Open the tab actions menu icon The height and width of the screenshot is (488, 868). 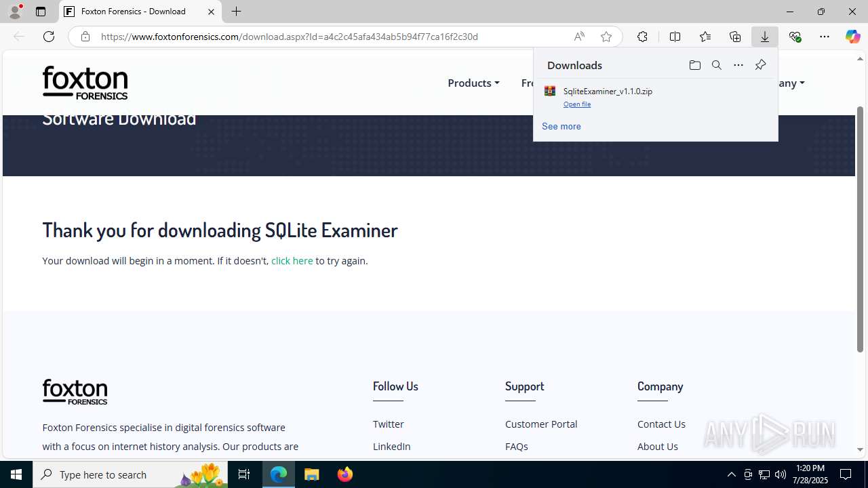[x=41, y=12]
